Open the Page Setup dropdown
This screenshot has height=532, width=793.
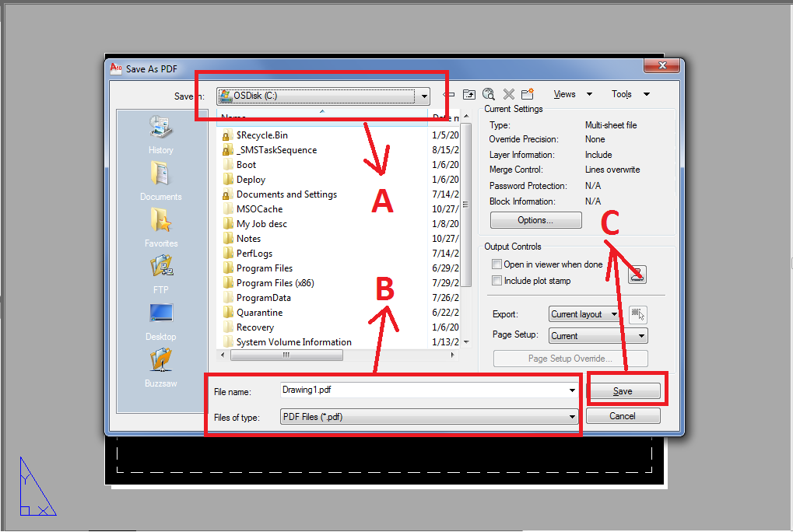point(596,335)
